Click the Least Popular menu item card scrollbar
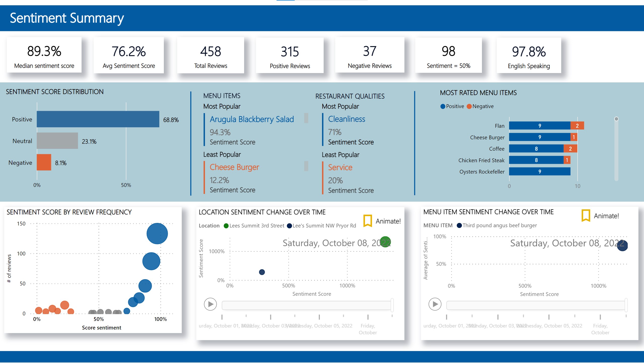The width and height of the screenshot is (644, 363). 306,166
